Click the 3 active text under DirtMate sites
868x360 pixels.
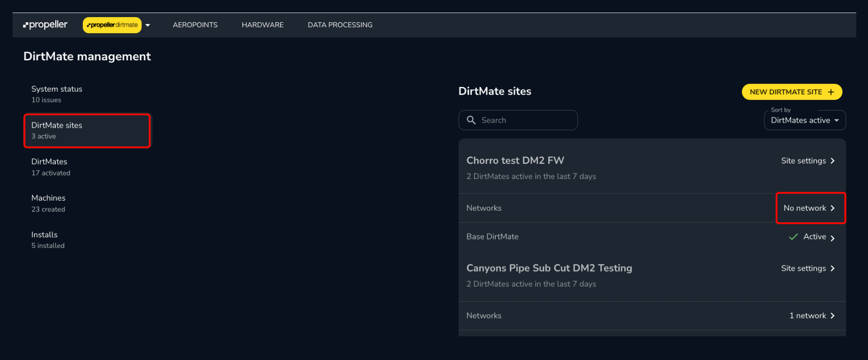[x=43, y=136]
